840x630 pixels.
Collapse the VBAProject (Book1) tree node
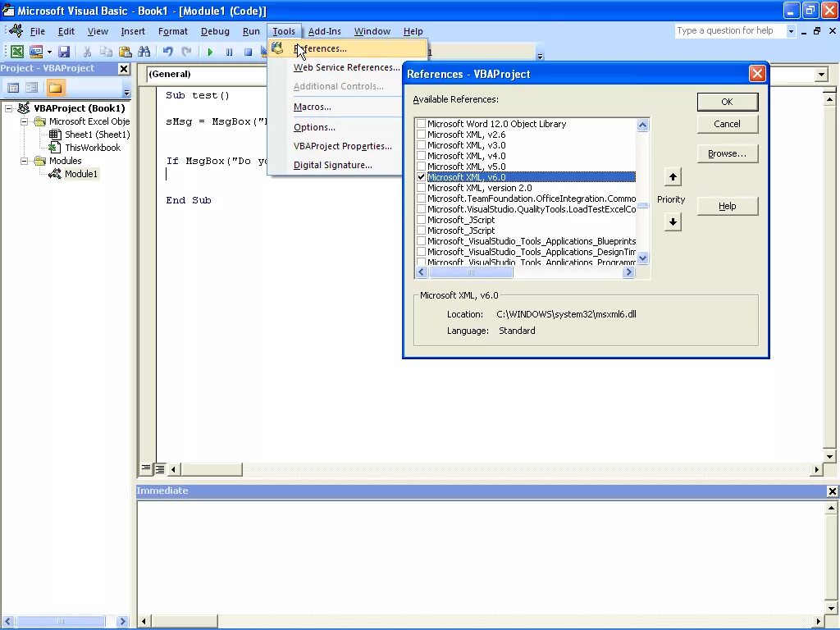click(8, 108)
